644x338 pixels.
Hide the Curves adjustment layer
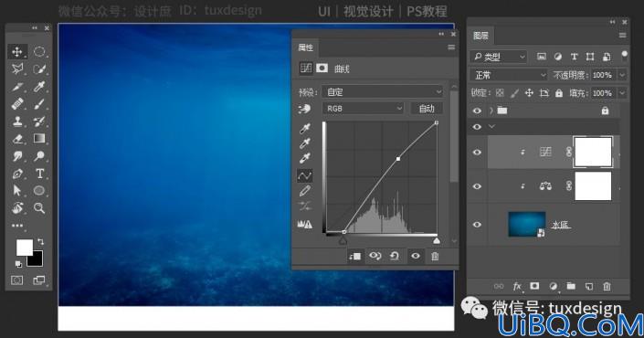point(477,153)
